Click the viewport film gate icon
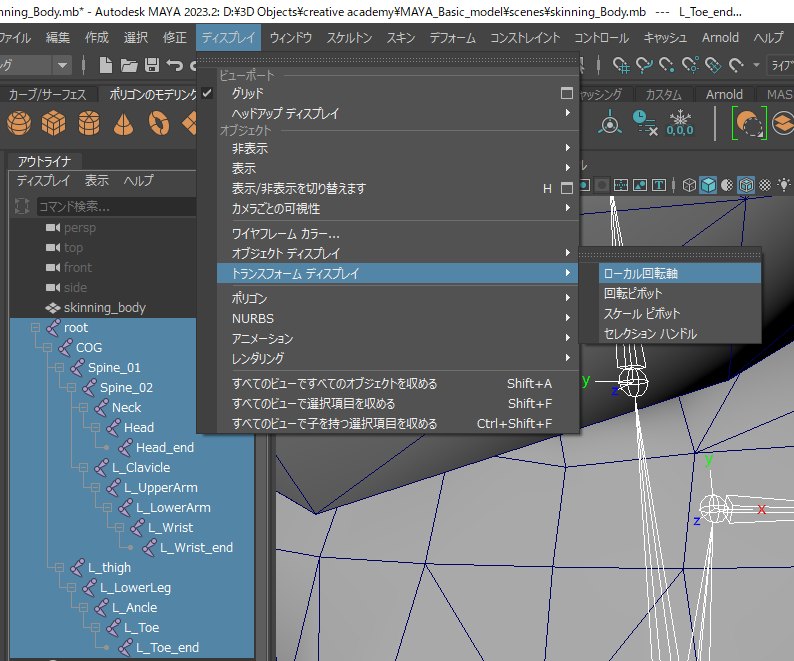Screen dimensions: 794x661 pos(621,185)
